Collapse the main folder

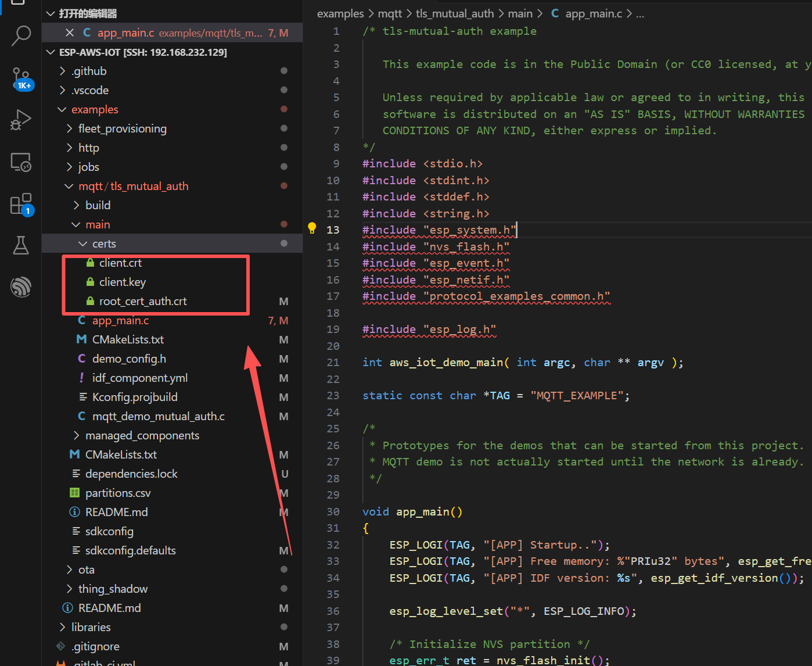click(77, 224)
